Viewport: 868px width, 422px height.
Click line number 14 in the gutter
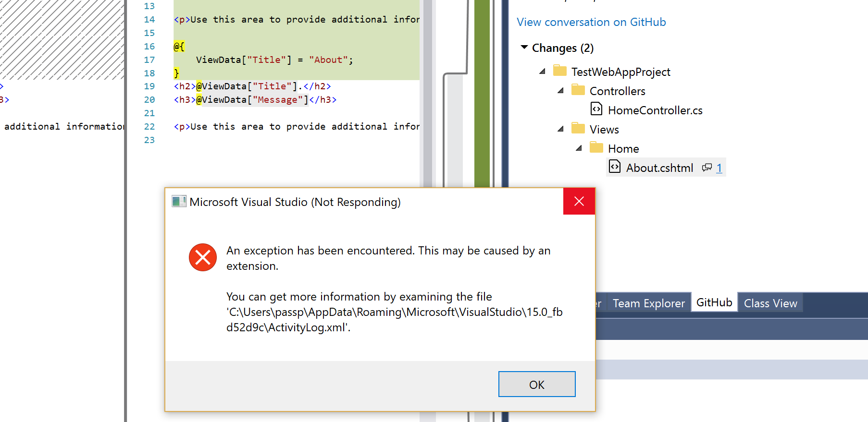149,20
